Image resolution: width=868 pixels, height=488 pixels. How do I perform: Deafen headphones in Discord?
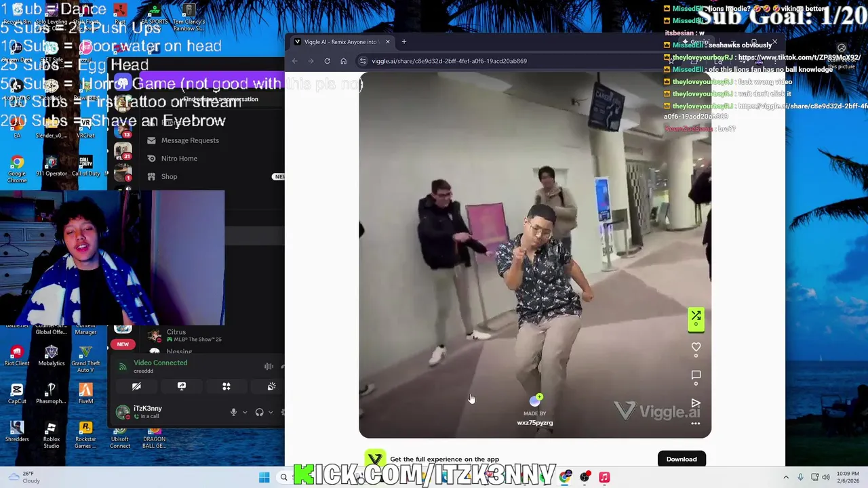coord(259,412)
